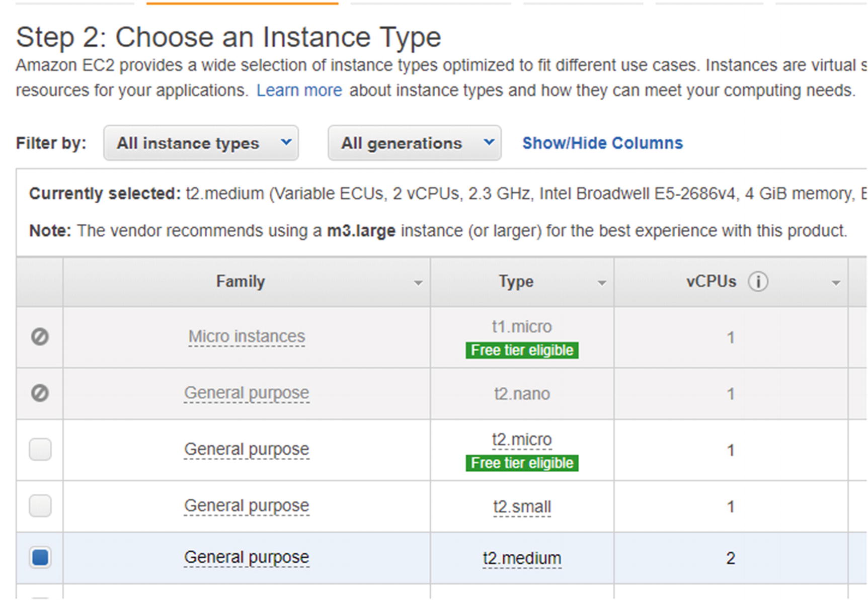Click the vCPUs column header
Image resolution: width=868 pixels, height=600 pixels.
(731, 282)
